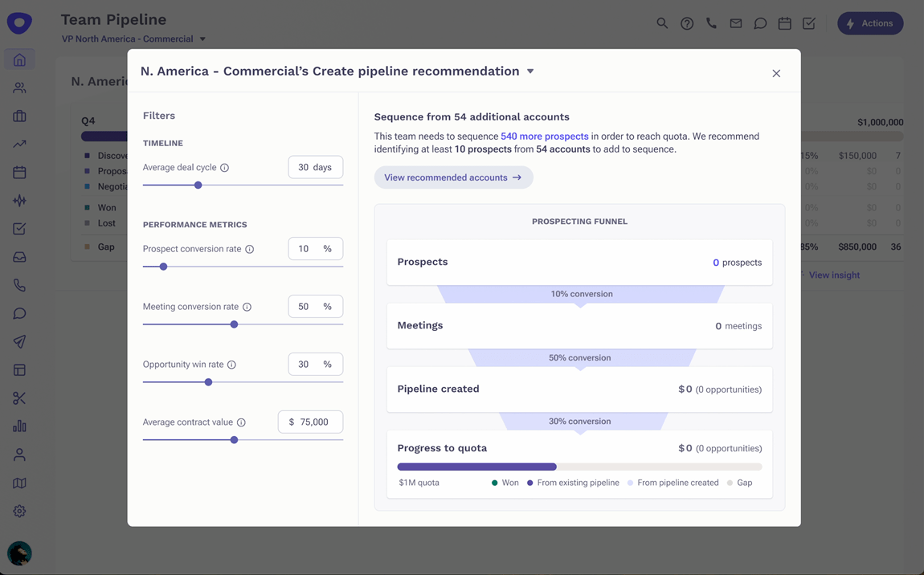Open the VP North America - Commercial dropdown
Image resolution: width=924 pixels, height=575 pixels.
(202, 39)
